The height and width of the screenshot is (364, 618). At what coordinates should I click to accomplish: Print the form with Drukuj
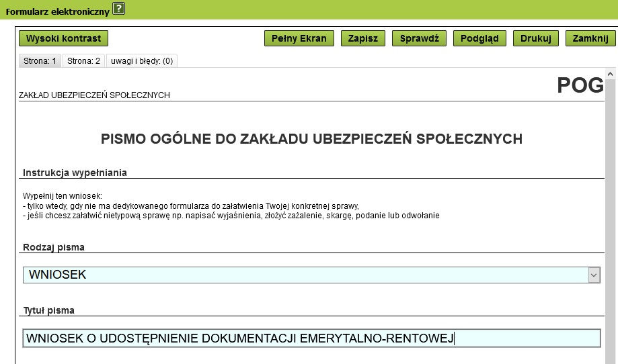click(x=536, y=38)
